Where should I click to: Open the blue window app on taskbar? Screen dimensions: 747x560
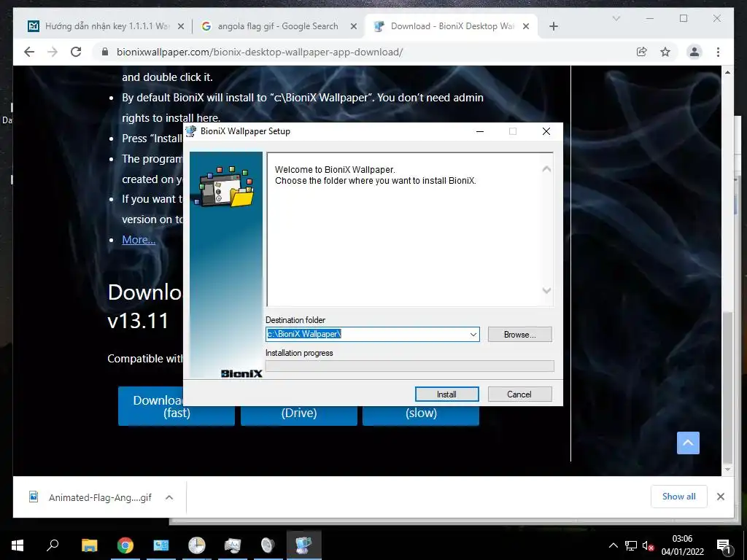161,545
